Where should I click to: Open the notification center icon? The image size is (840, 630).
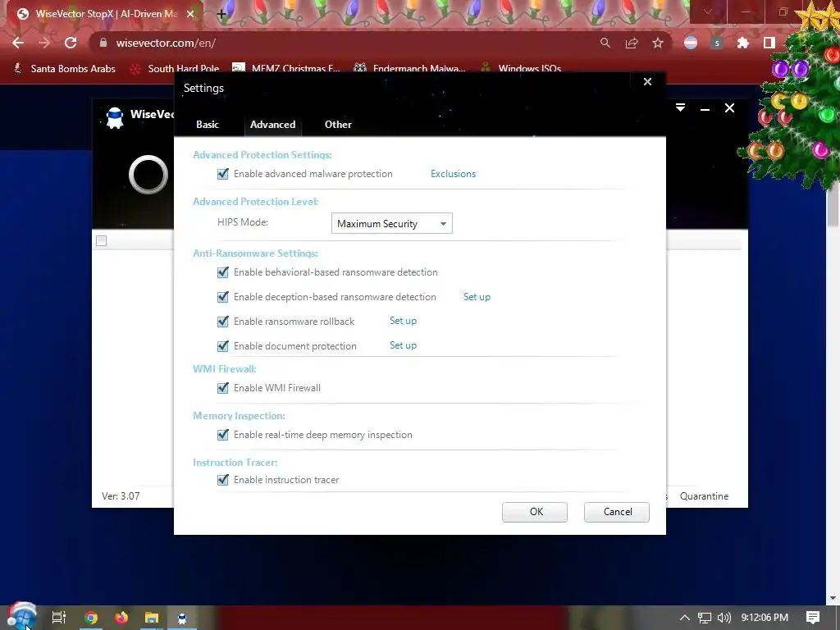point(813,618)
